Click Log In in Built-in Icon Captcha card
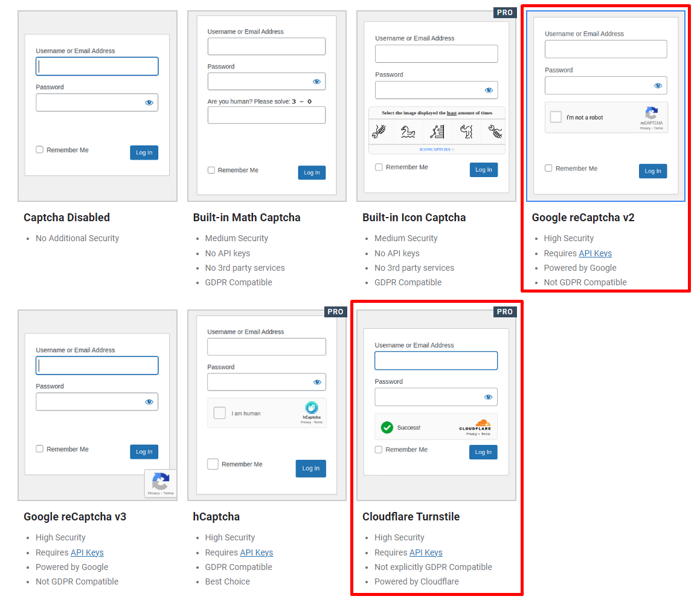This screenshot has width=700, height=599. coord(484,170)
